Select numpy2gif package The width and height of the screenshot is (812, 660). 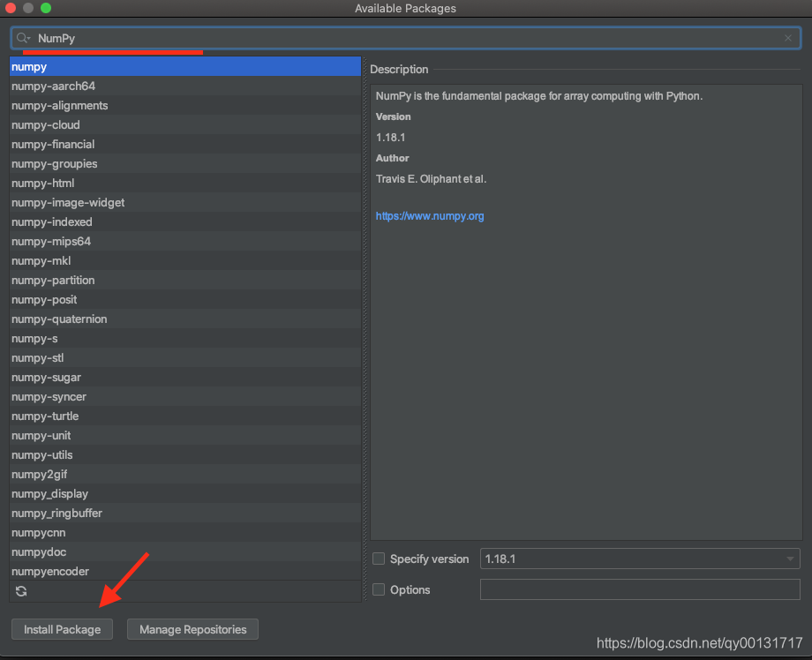pyautogui.click(x=184, y=474)
